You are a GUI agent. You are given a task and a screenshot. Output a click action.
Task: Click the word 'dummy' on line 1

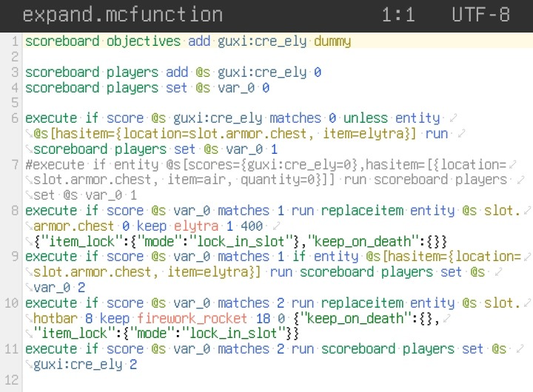tap(332, 41)
